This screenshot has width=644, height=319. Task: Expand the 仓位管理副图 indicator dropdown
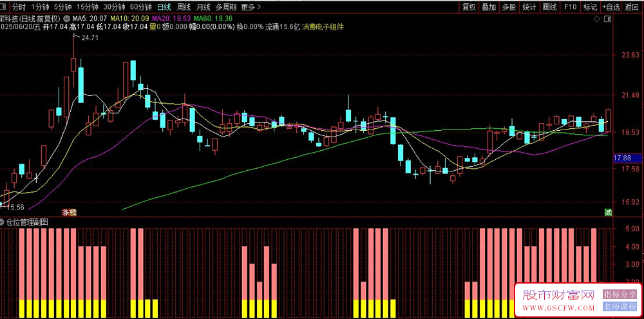pyautogui.click(x=3, y=222)
